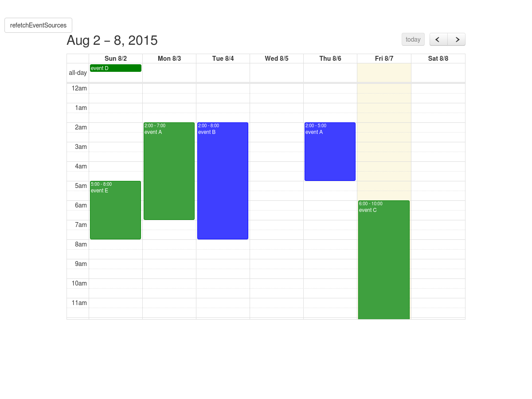Go to the previous week arrow
532x399 pixels.
tap(438, 39)
